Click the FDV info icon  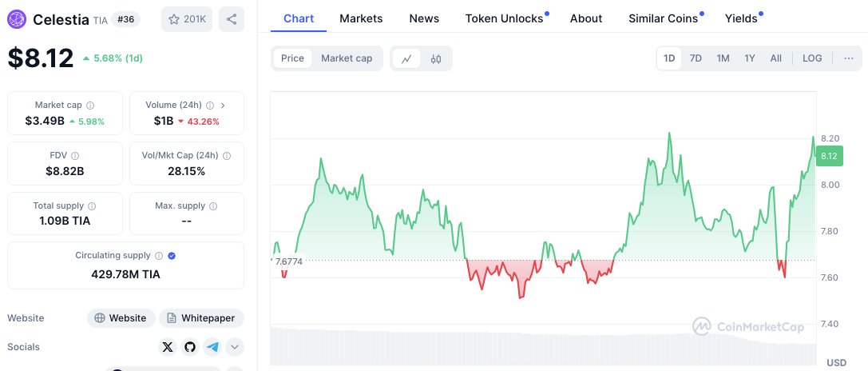pyautogui.click(x=75, y=156)
